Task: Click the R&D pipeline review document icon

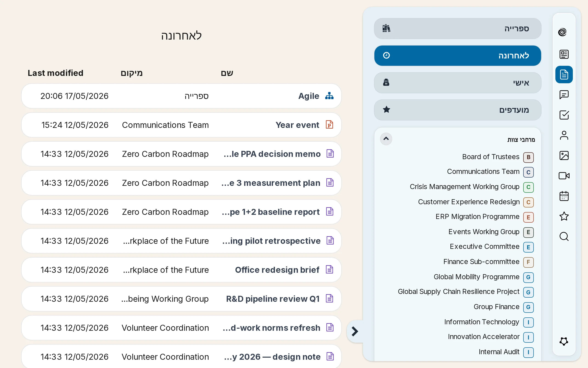Action: coord(330,298)
